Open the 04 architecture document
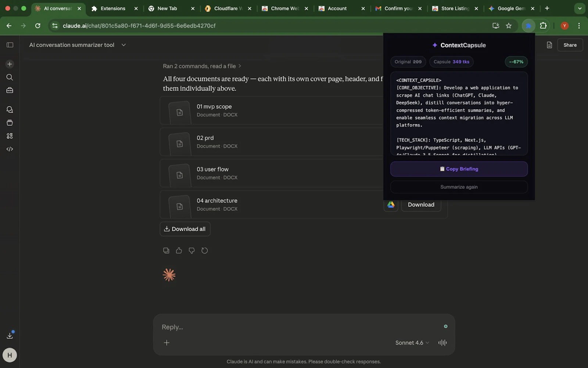Viewport: 588px width, 368px height. click(x=272, y=205)
